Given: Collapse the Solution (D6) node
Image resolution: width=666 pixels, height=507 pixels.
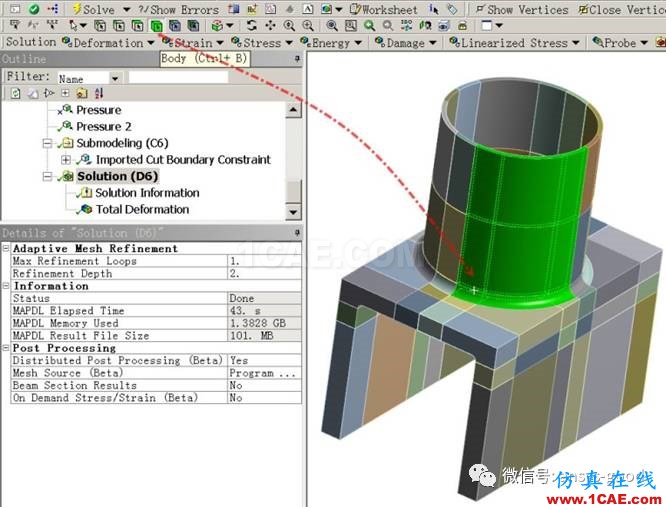Looking at the screenshot, I should point(48,176).
